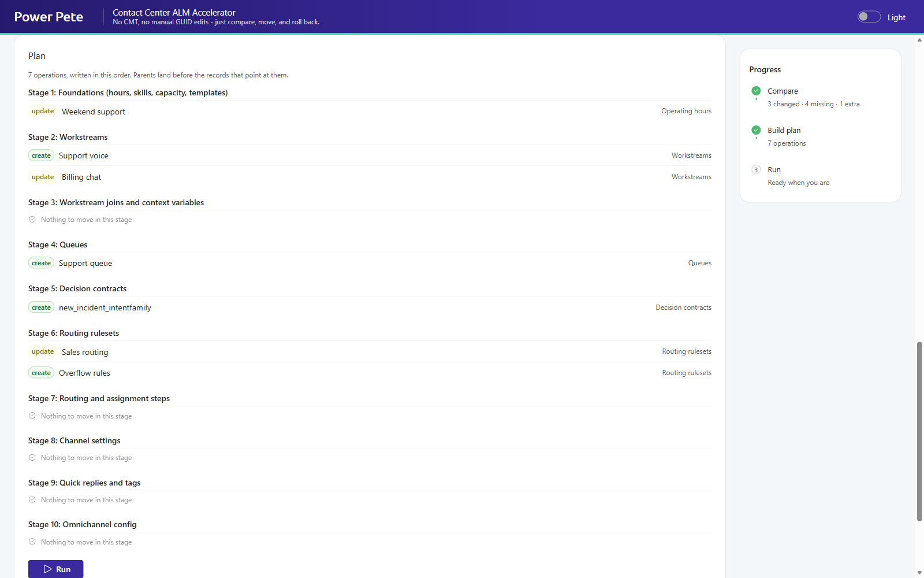Screen dimensions: 924x578
Task: Click the Run step label in Progress
Action: (774, 169)
